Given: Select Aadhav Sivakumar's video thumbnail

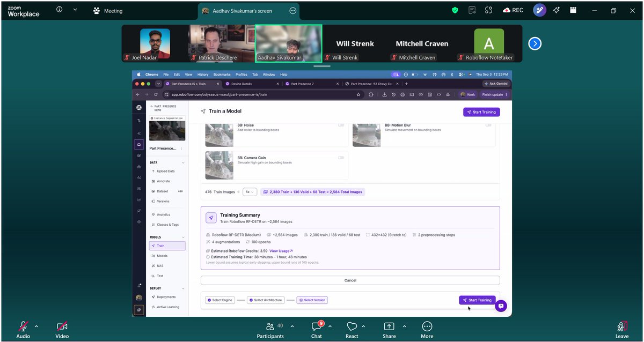Looking at the screenshot, I should click(x=288, y=43).
